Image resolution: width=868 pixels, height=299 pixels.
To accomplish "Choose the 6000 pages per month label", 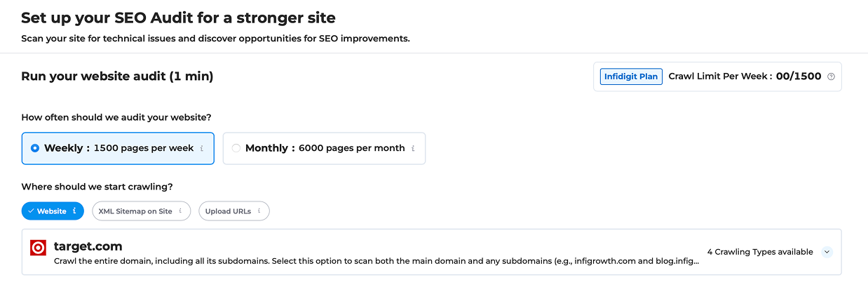I will (x=351, y=148).
